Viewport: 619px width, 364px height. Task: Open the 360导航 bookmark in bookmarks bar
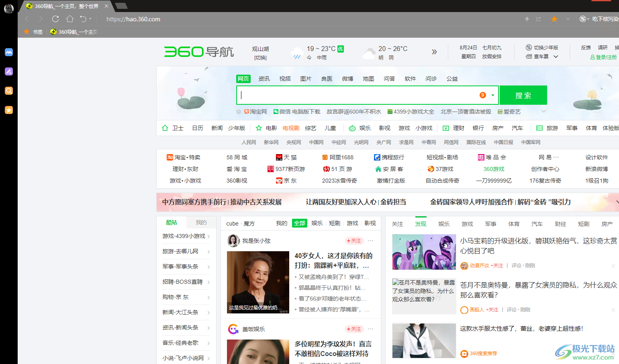(74, 32)
